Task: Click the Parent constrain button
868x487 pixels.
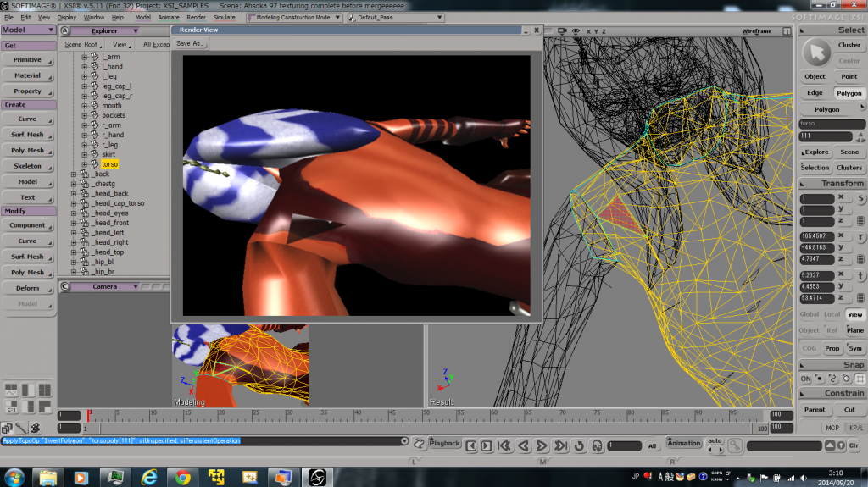Action: pos(815,410)
